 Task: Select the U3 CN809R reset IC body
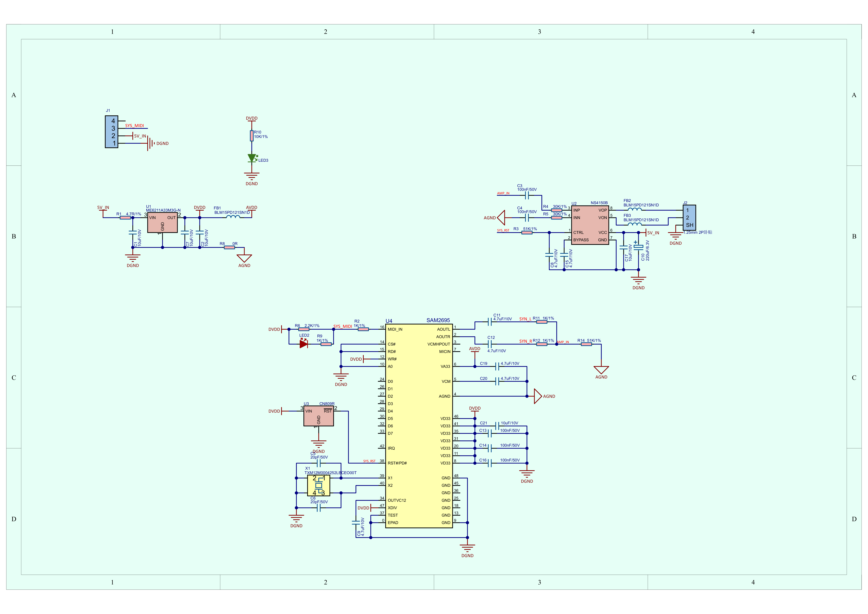point(319,416)
